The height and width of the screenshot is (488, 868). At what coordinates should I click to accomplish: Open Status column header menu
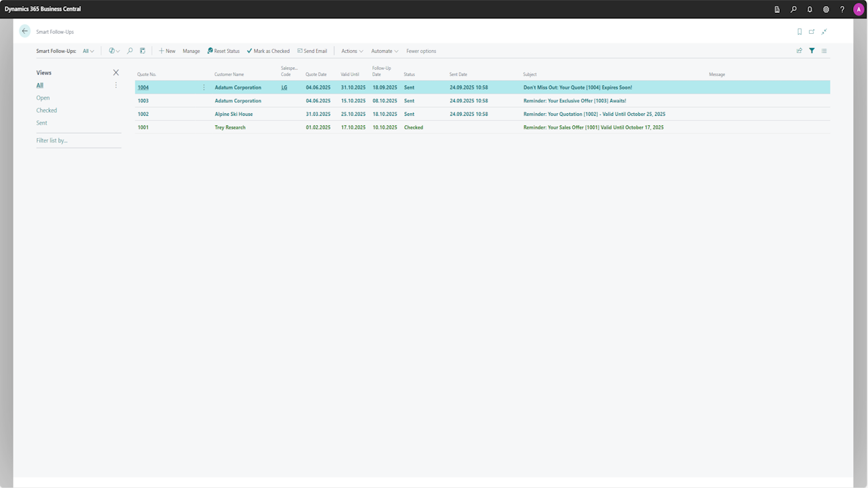[409, 74]
